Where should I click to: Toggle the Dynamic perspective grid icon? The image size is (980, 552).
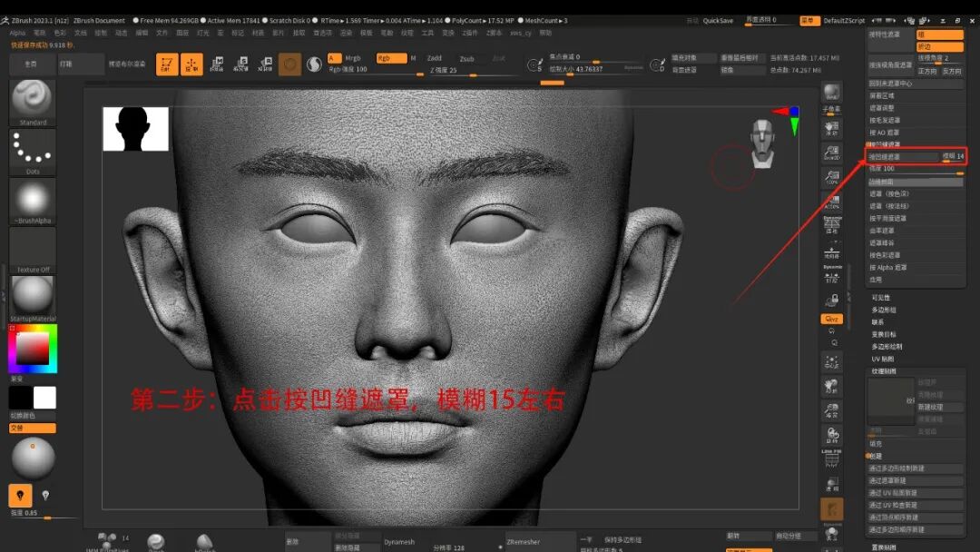pyautogui.click(x=832, y=223)
